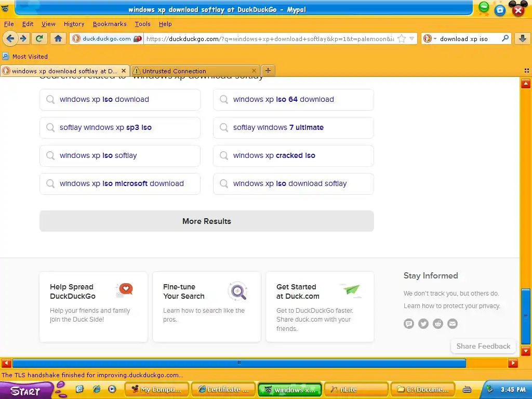Open the Downloads arrow button

[x=523, y=38]
